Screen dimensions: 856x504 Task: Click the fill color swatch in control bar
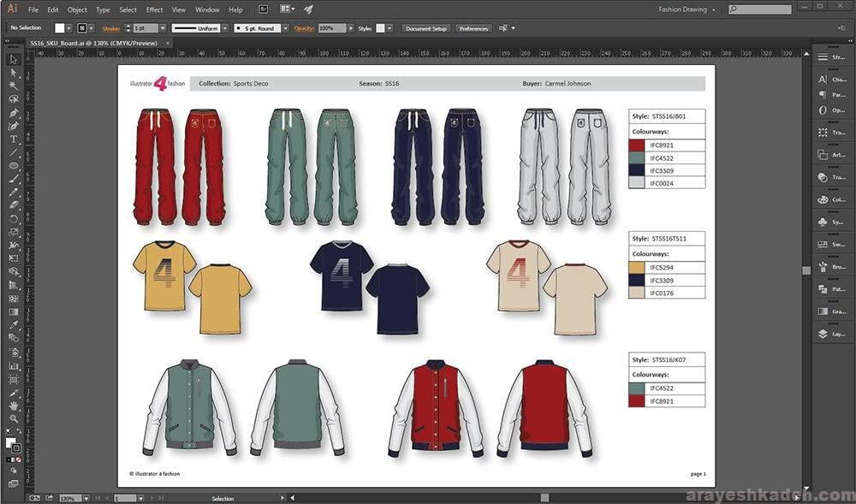point(60,28)
